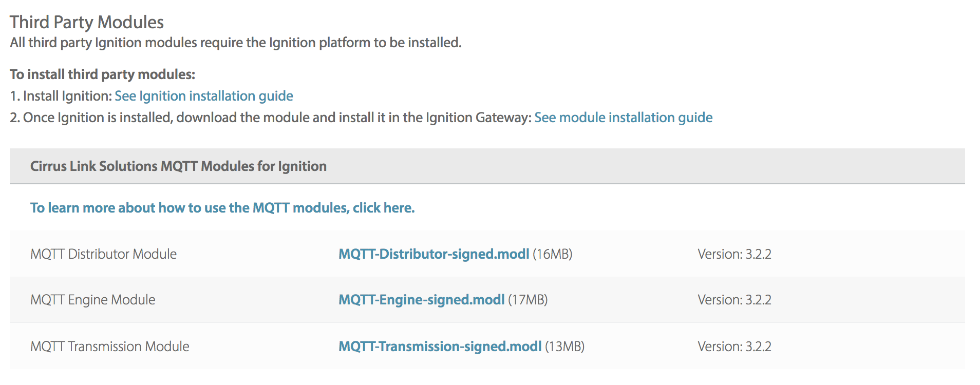The width and height of the screenshot is (980, 385).
Task: Download MQTT-Engine-signed.modl file
Action: point(421,300)
